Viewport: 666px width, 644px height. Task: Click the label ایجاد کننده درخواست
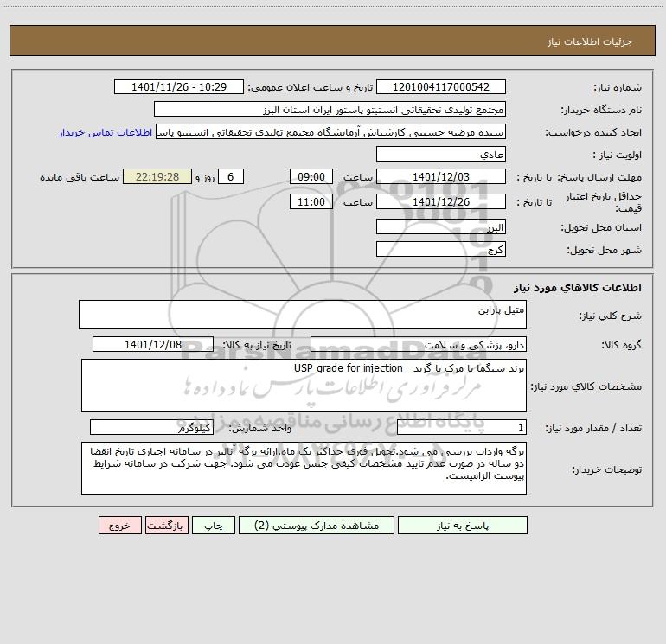[593, 133]
